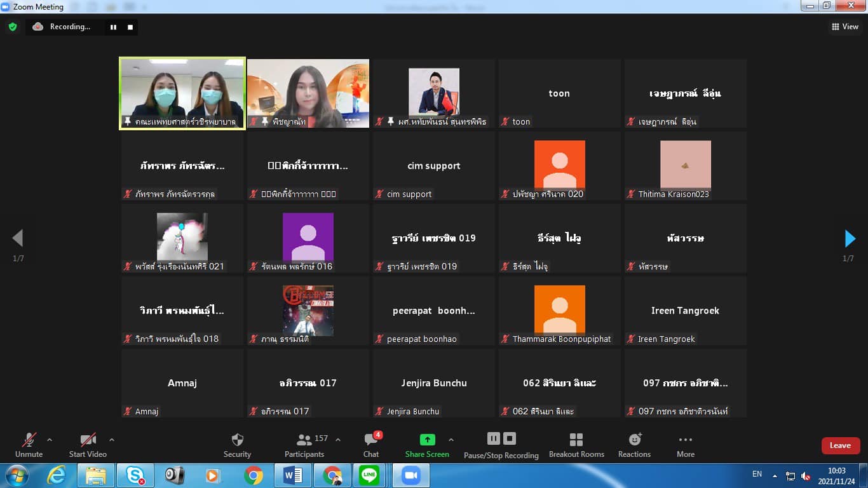
Task: Pause the recording in top bar
Action: click(114, 27)
